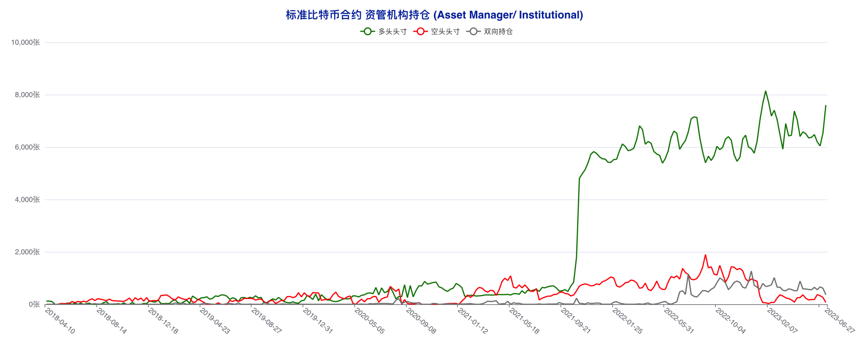This screenshot has width=868, height=343.
Task: Click the 2019-04-23 x-axis date label
Action: (x=215, y=321)
